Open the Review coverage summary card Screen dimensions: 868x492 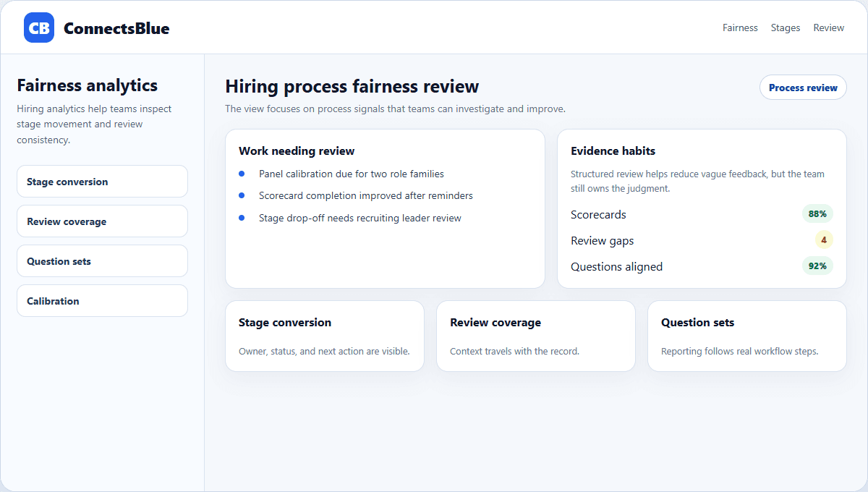coord(536,336)
